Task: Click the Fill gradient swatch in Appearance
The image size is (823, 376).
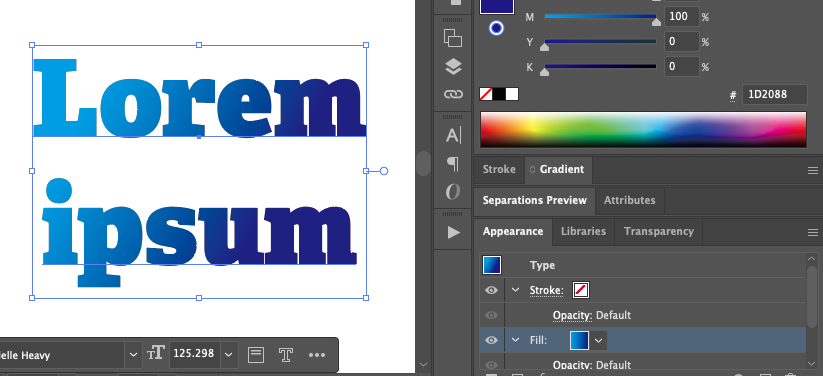Action: [x=579, y=340]
